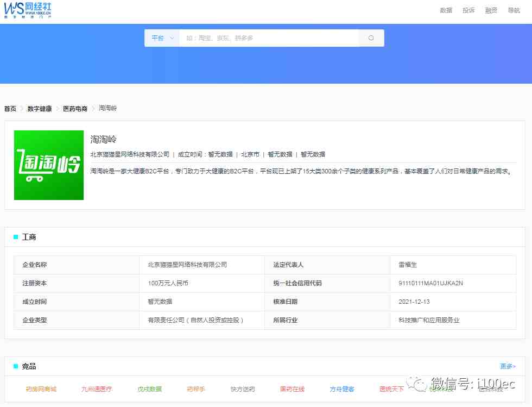Click 北京猫猫星网络科技有限公司 under the title
Screen dimensions: 532x407
point(130,154)
